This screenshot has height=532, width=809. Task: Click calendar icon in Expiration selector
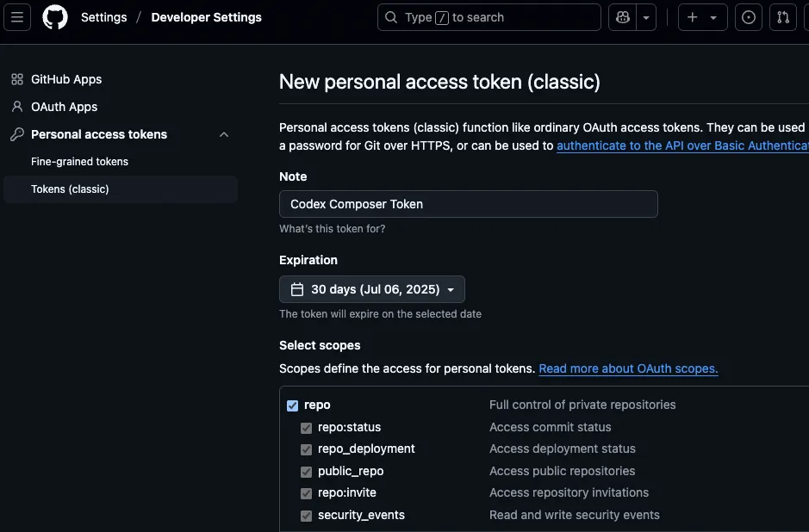pyautogui.click(x=297, y=289)
